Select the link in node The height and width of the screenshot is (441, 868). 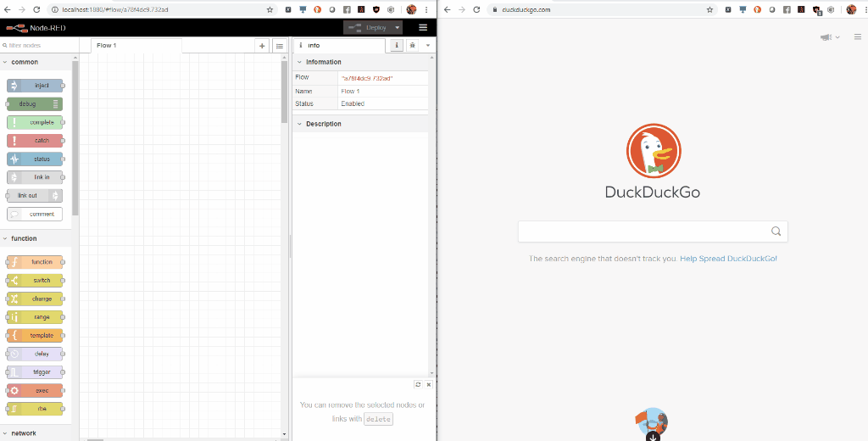click(x=35, y=177)
